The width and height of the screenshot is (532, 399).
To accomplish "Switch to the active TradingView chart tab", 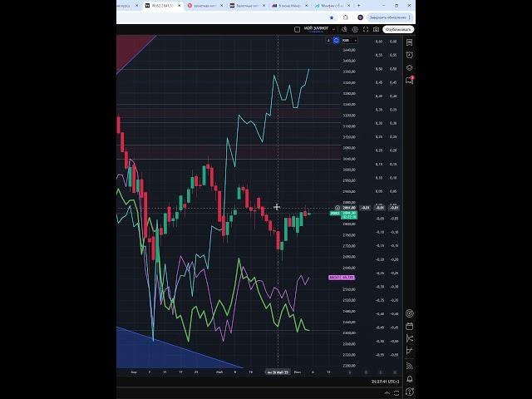I will coord(163,6).
